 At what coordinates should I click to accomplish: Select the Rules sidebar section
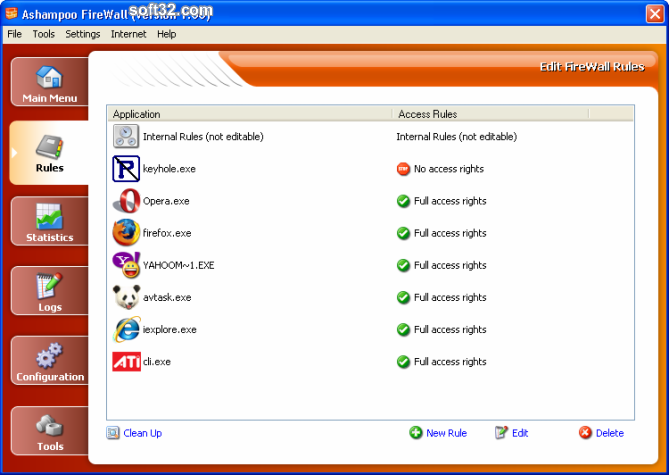click(x=49, y=153)
